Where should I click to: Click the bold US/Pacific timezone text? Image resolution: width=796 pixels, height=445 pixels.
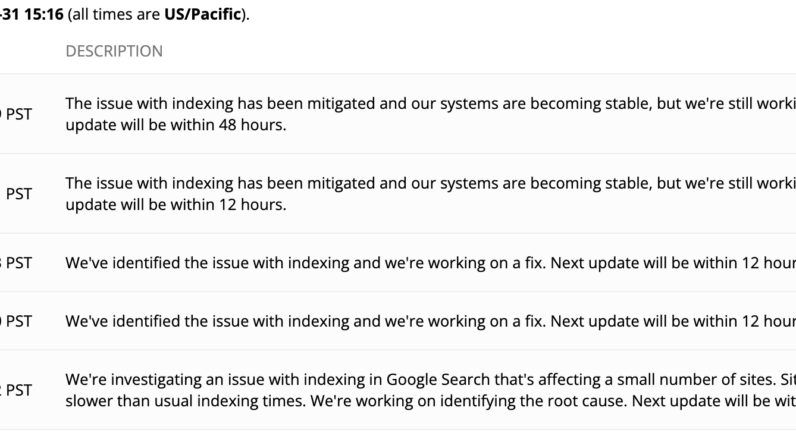click(x=203, y=16)
